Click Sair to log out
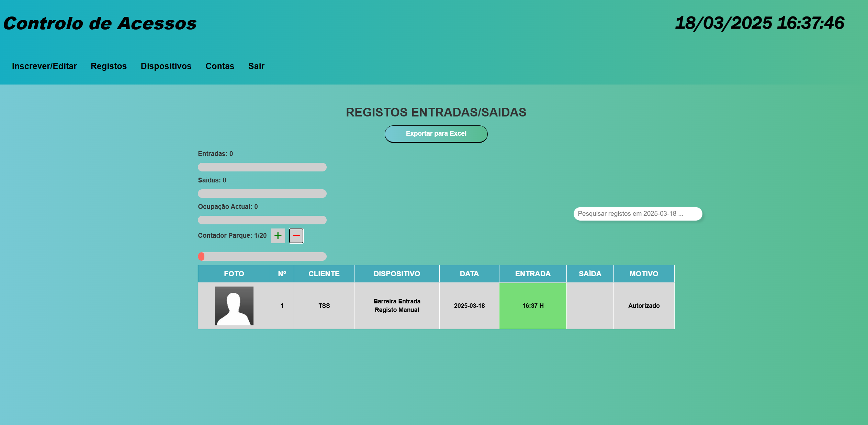The width and height of the screenshot is (868, 425). click(x=256, y=66)
